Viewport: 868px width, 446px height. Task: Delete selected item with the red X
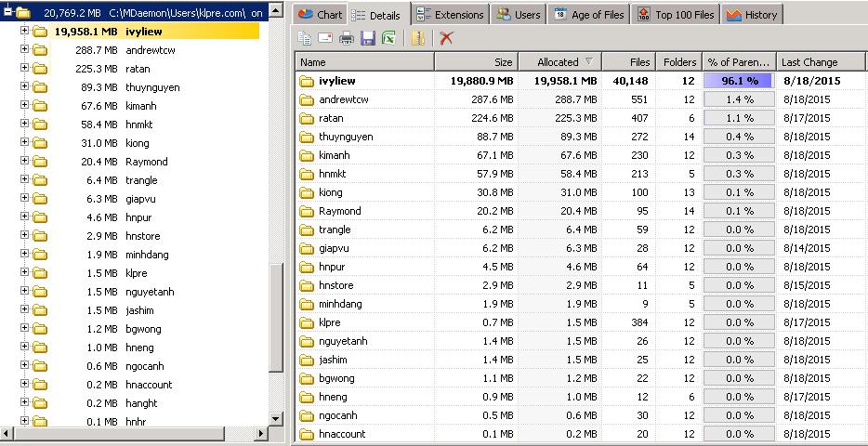click(x=446, y=37)
